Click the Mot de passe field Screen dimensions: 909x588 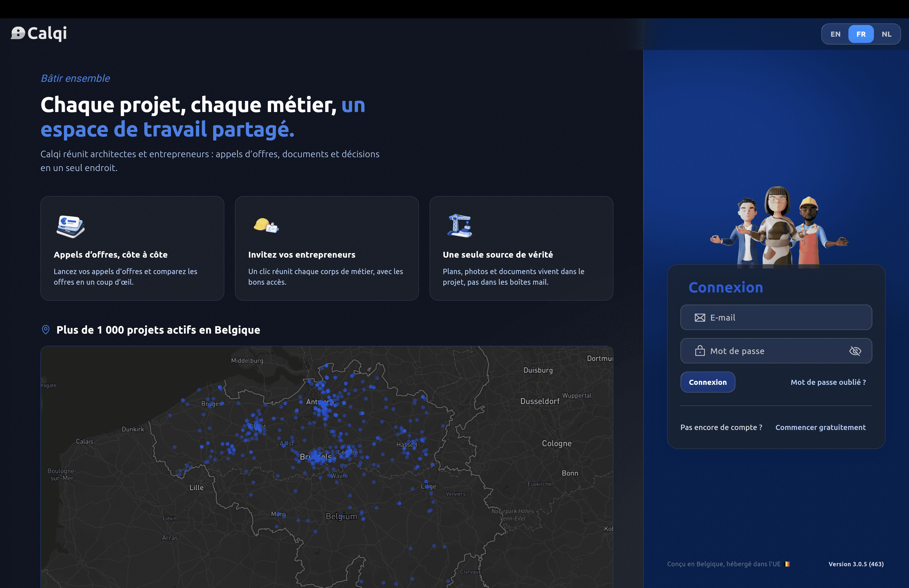[776, 351]
